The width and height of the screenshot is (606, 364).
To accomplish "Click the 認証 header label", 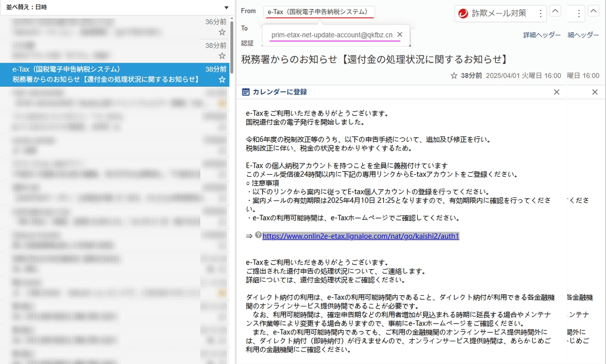I will (247, 43).
